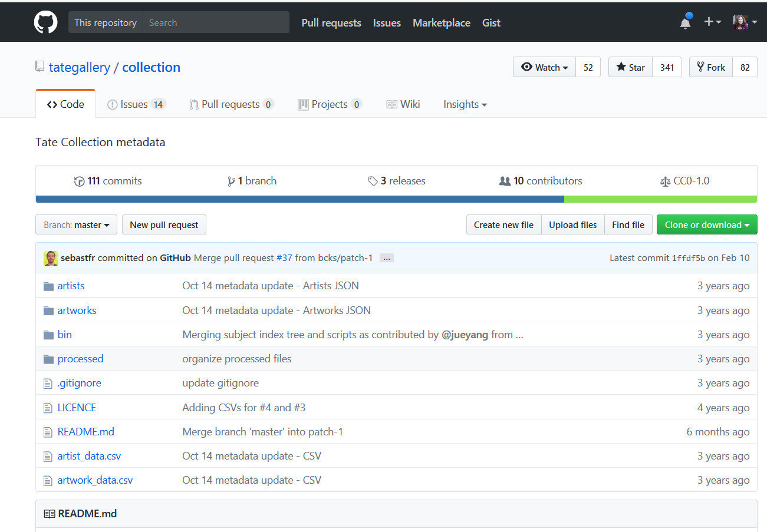Viewport: 767px width, 532px height.
Task: Click folder icon for artists
Action: (x=48, y=286)
